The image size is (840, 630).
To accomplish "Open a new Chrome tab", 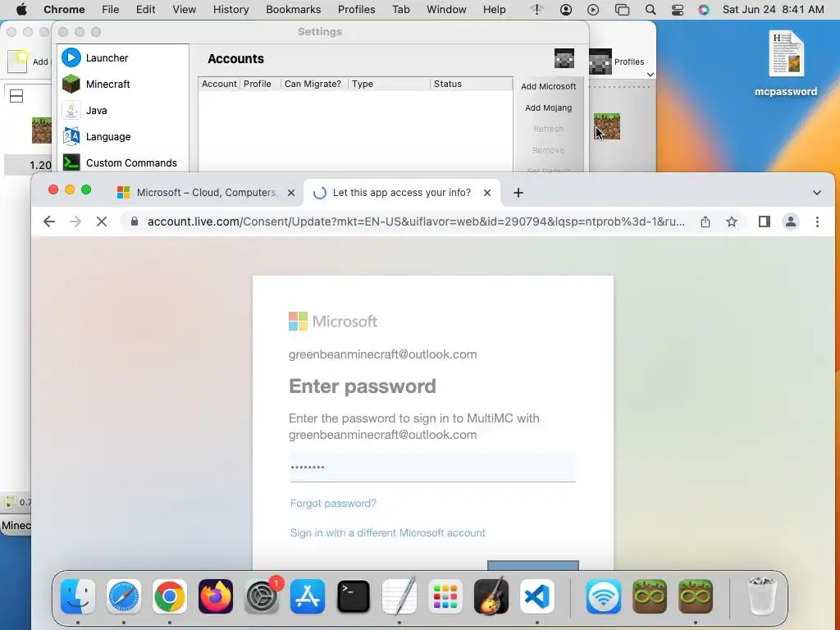I will (x=518, y=192).
